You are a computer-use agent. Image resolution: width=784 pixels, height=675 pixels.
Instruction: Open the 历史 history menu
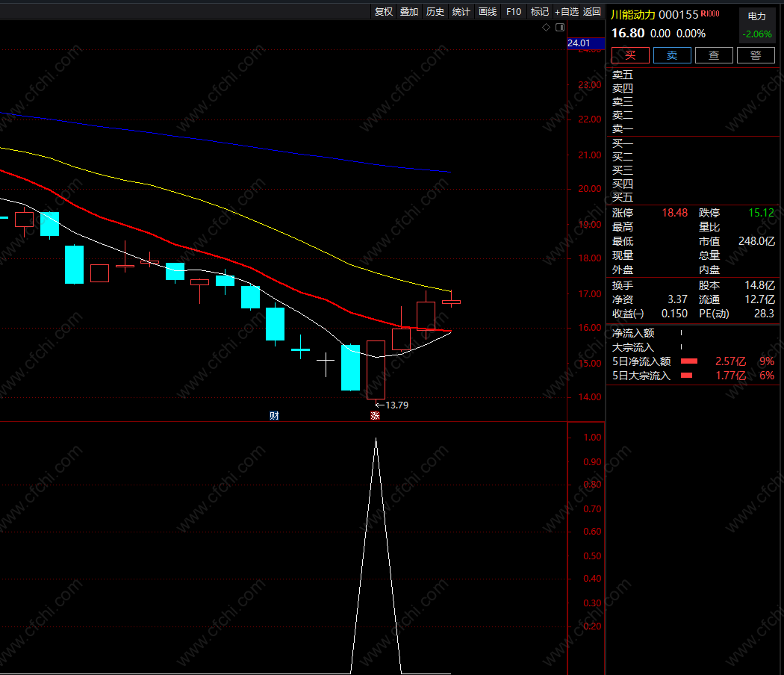tap(435, 11)
